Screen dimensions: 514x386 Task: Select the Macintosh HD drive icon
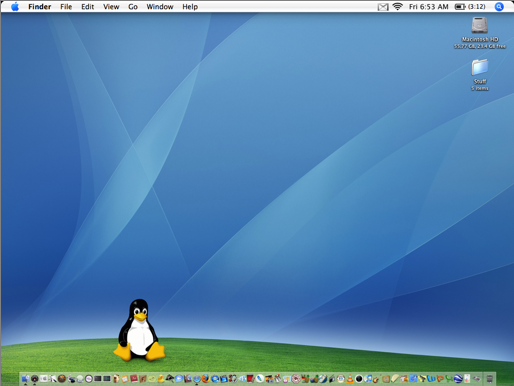480,26
